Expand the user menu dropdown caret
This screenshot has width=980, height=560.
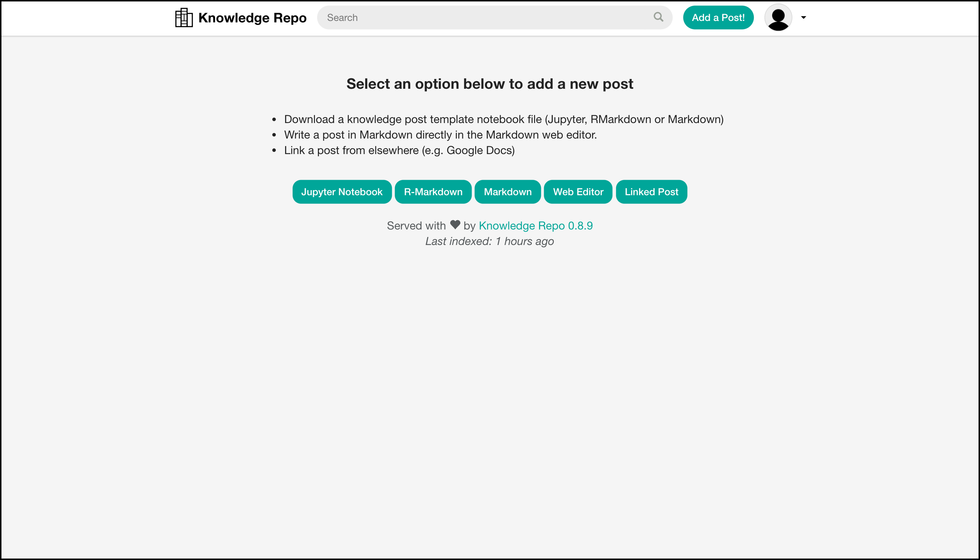[x=803, y=18]
